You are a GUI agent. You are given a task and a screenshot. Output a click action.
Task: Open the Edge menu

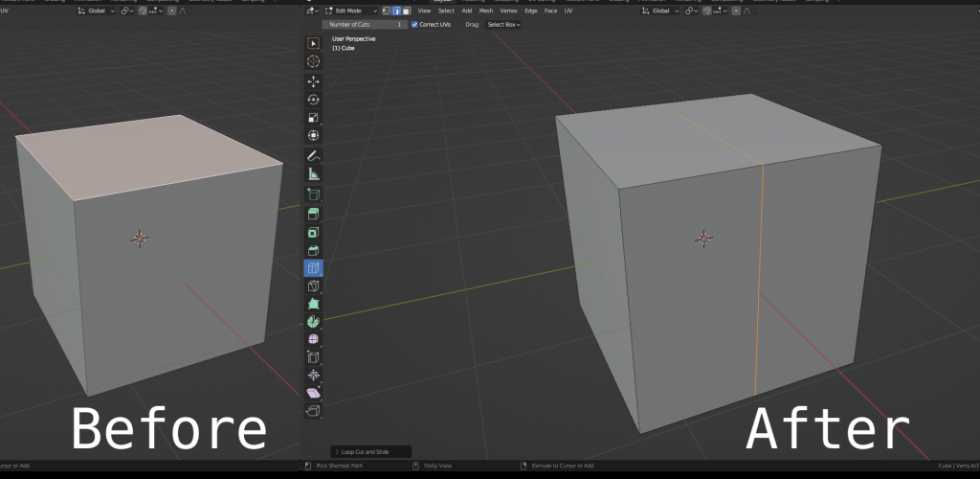(x=530, y=11)
